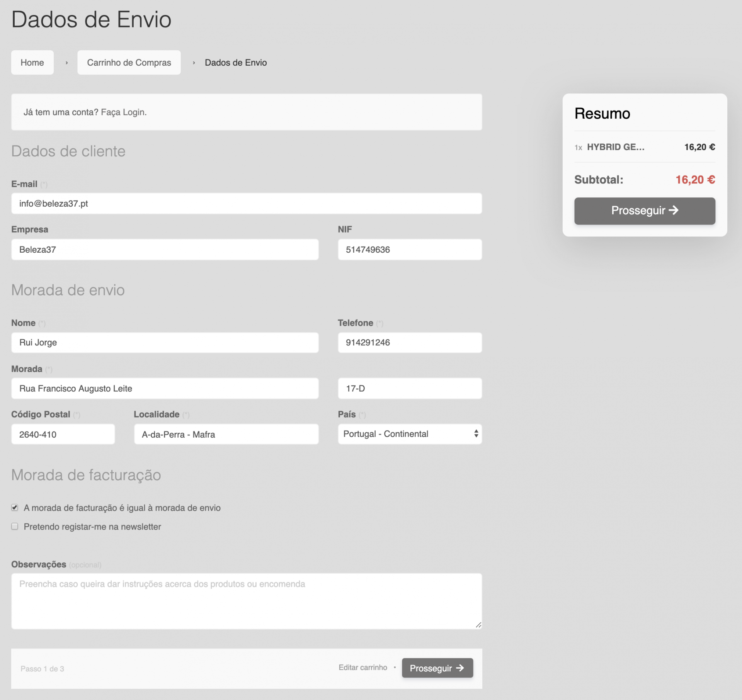Click the Nome input field
Image resolution: width=742 pixels, height=700 pixels.
pyautogui.click(x=165, y=343)
